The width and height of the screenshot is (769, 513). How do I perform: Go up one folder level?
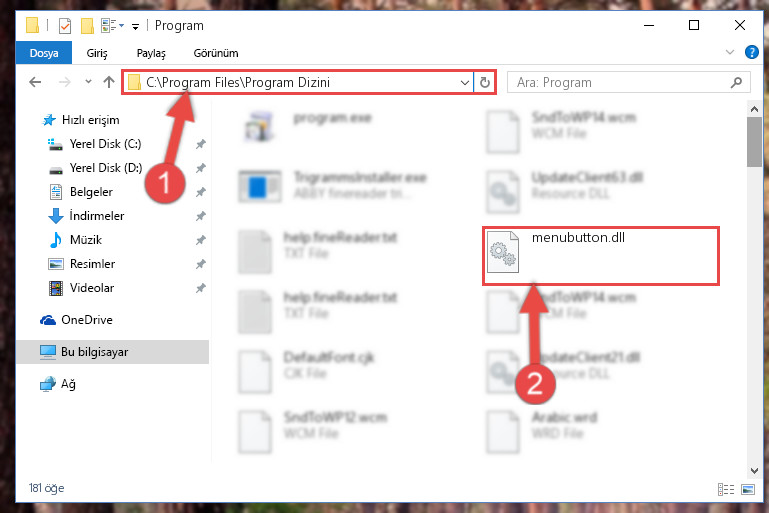tap(109, 82)
